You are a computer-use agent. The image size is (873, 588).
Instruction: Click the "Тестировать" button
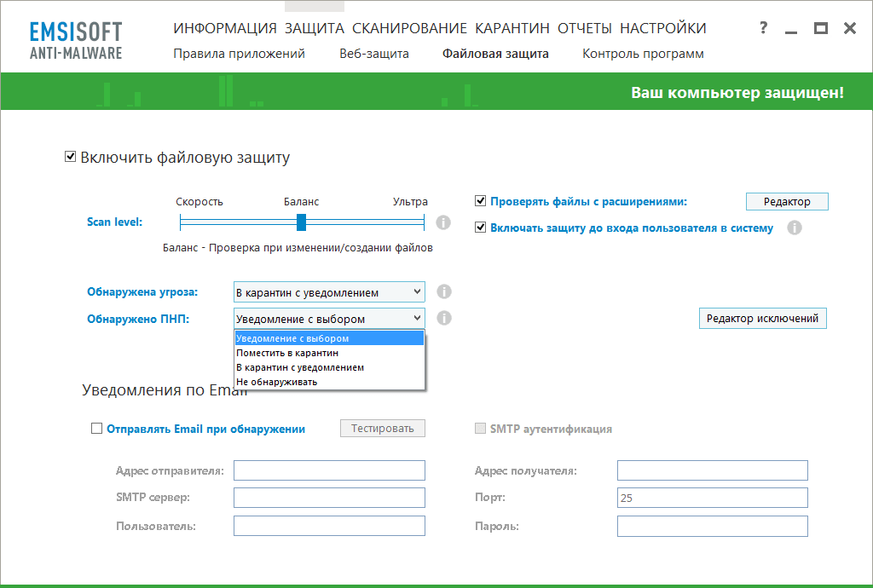pyautogui.click(x=382, y=428)
